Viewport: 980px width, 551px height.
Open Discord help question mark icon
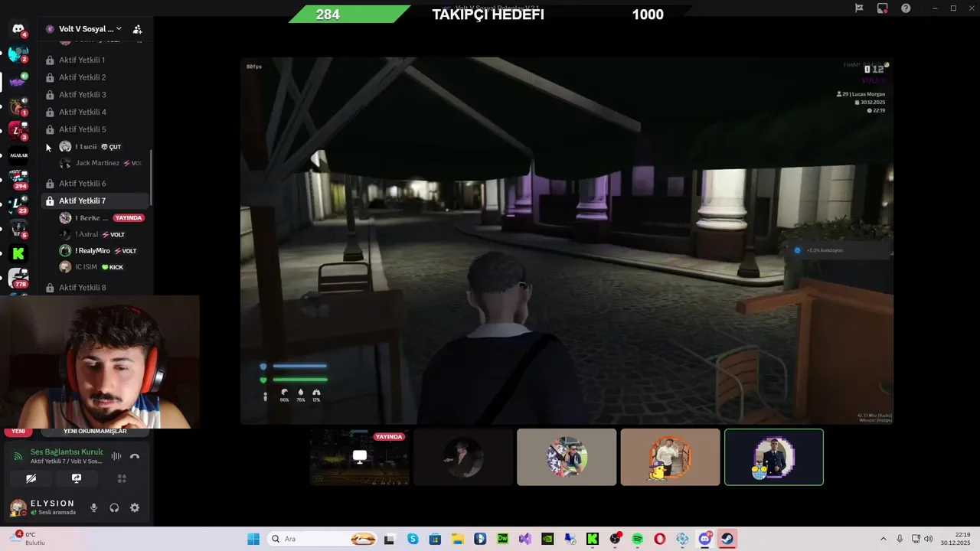click(906, 8)
